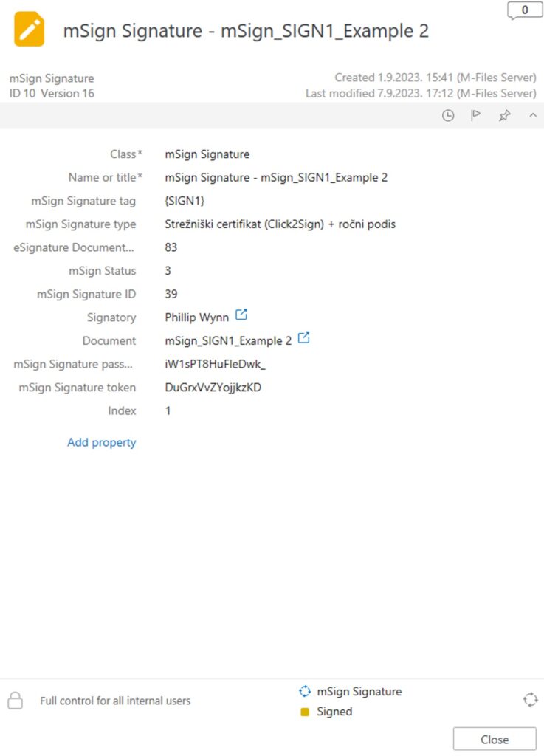Click the heading title mSign Signature - mSign_SIGN1_Example 2

[x=246, y=31]
